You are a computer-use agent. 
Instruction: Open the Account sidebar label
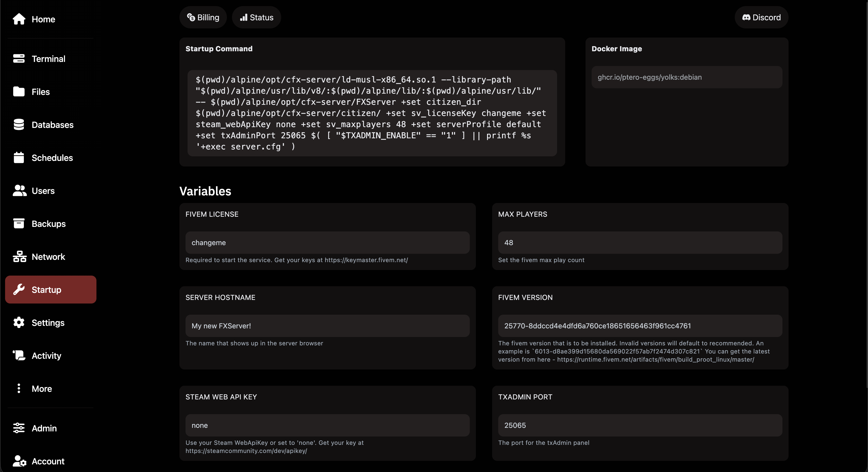[48, 462]
